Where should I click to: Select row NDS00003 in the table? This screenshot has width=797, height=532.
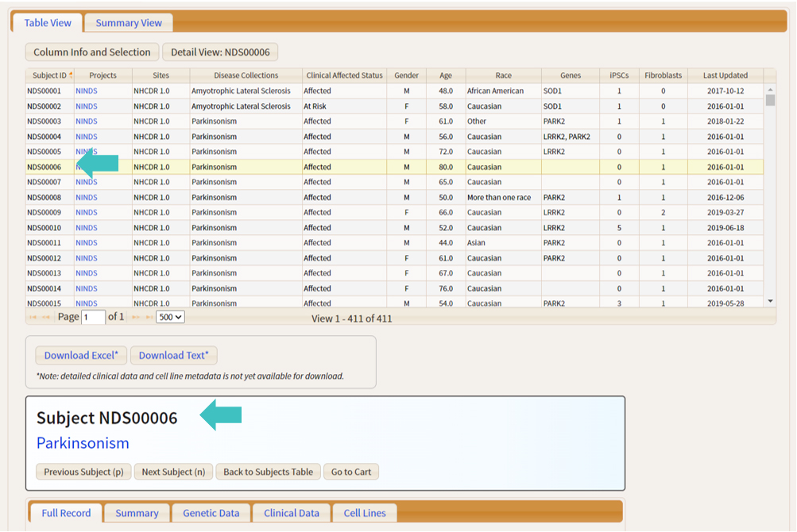pyautogui.click(x=394, y=121)
